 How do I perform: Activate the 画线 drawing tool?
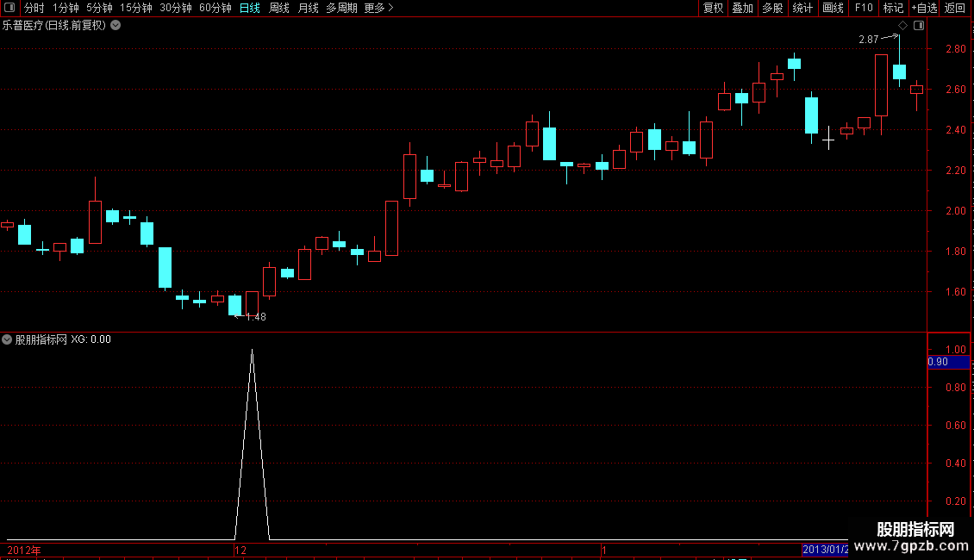(x=833, y=8)
